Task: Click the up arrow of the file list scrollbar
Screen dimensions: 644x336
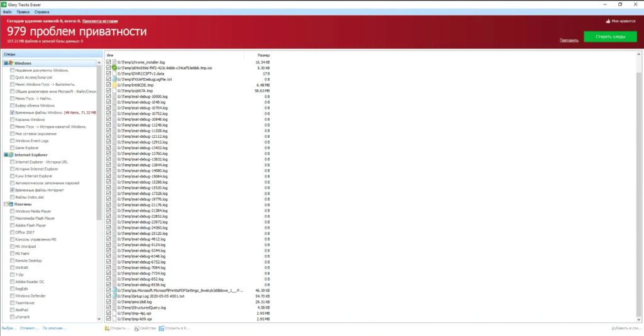Action: pos(639,54)
